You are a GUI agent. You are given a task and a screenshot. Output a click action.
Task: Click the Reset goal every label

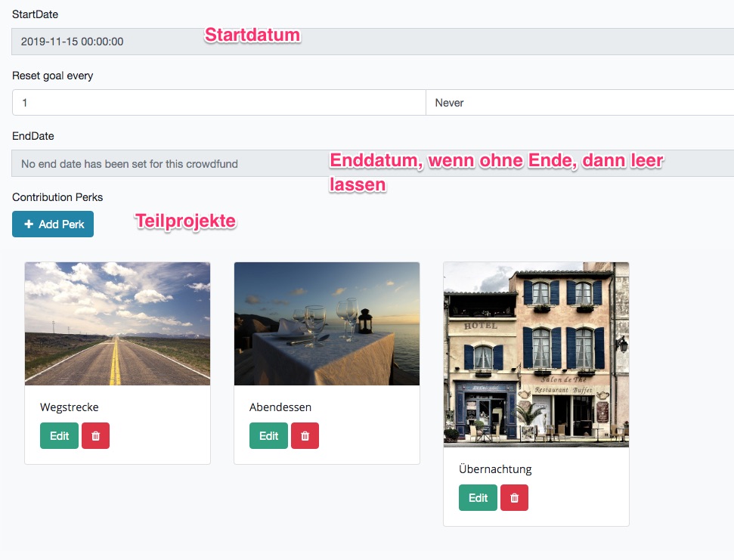tap(52, 76)
